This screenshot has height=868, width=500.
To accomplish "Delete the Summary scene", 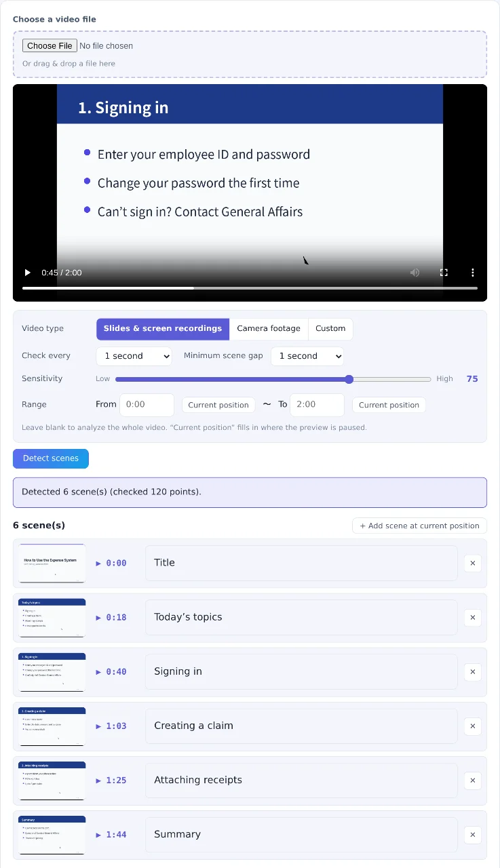I will [473, 834].
